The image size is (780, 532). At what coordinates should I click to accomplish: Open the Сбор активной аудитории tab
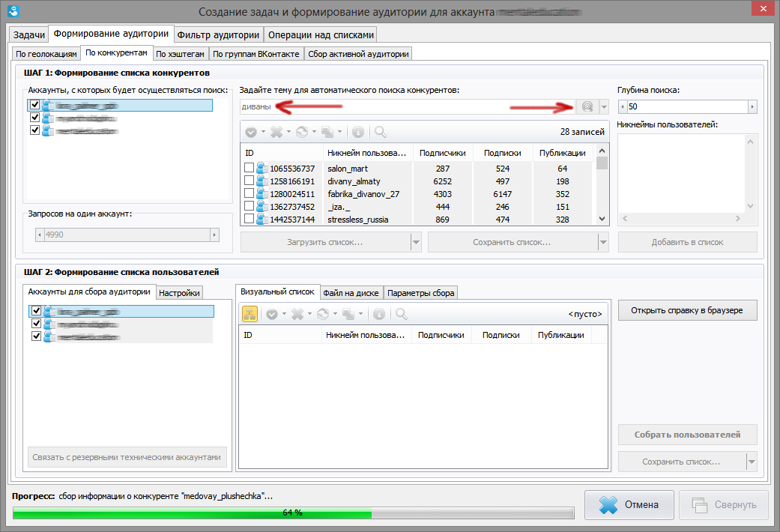(358, 54)
